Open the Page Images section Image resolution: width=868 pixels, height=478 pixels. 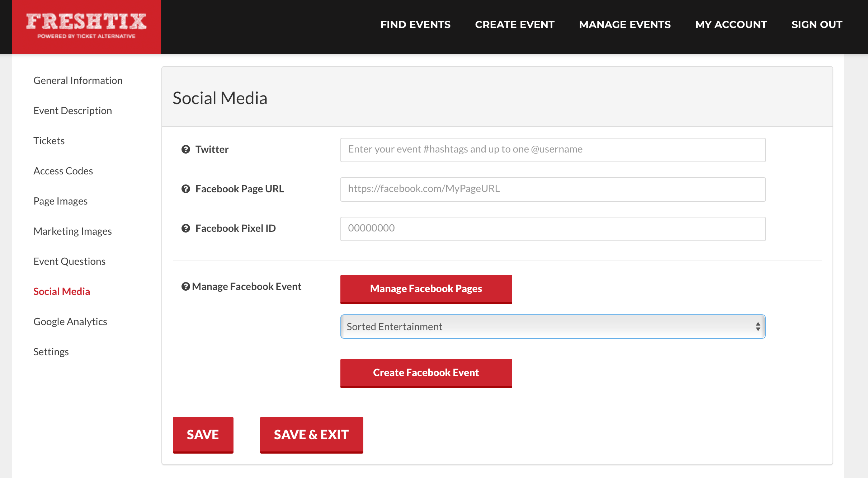60,201
